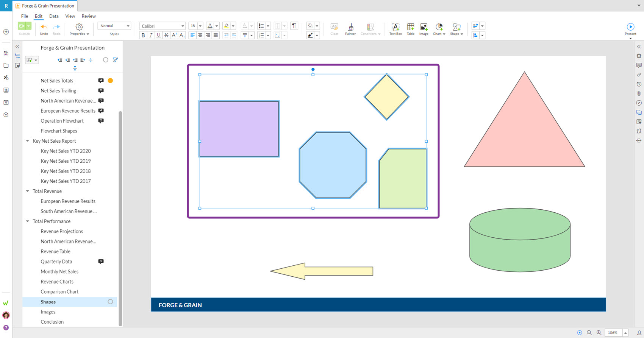Screen dimensions: 644x338
Task: Collapse the Total Revenue section
Action: pos(27,191)
